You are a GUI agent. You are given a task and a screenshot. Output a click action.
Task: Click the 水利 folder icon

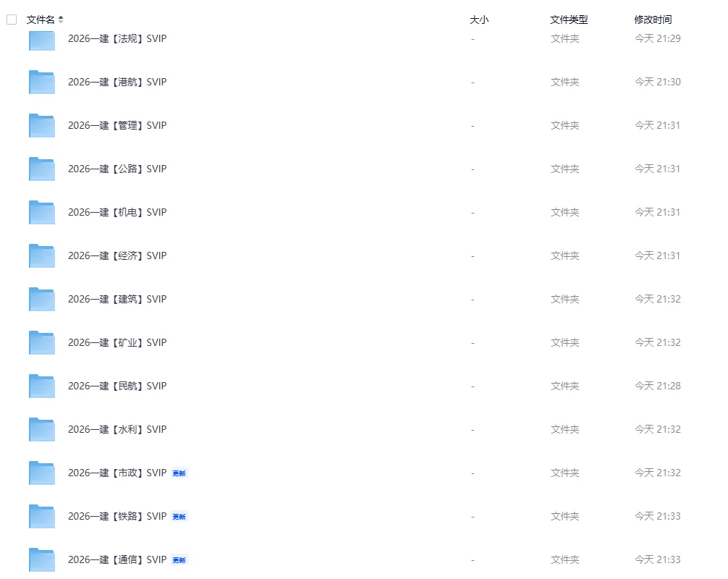click(x=42, y=430)
